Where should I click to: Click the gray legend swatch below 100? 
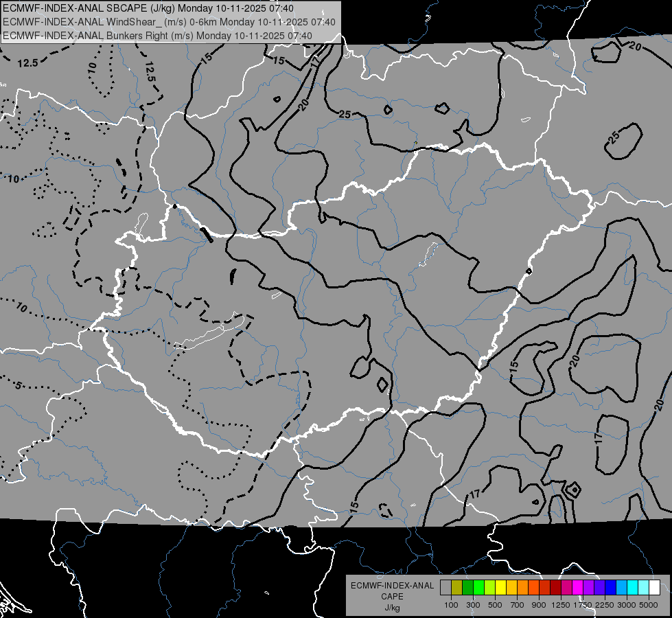(445, 588)
